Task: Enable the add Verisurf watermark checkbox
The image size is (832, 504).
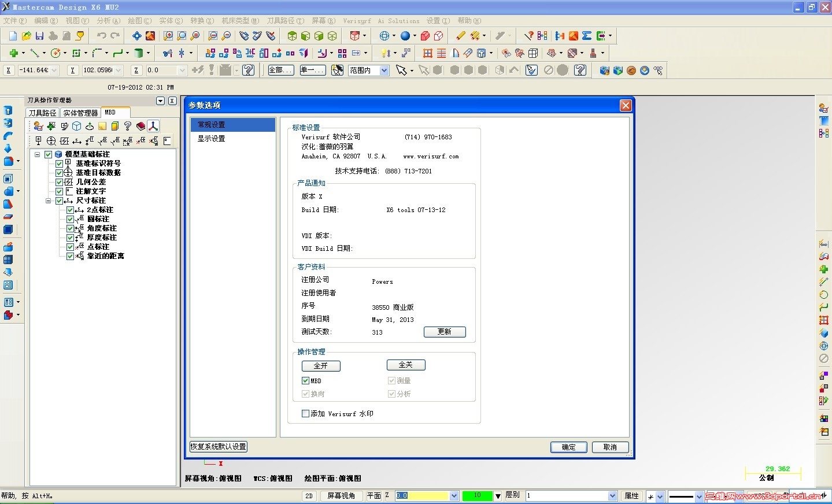Action: pyautogui.click(x=305, y=414)
